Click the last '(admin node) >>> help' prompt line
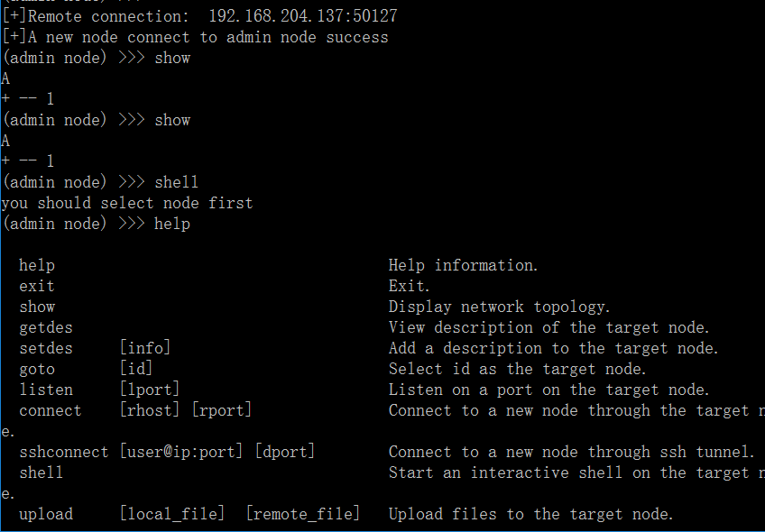The height and width of the screenshot is (532, 765). click(x=96, y=224)
